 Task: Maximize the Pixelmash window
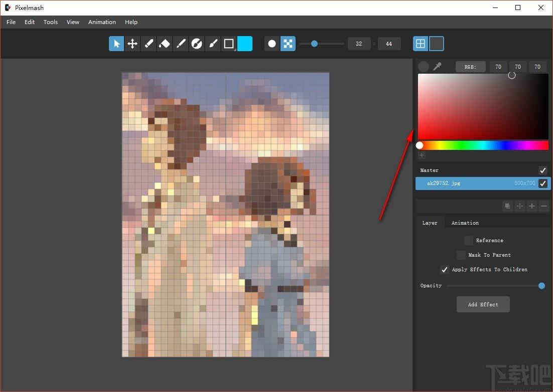point(518,8)
